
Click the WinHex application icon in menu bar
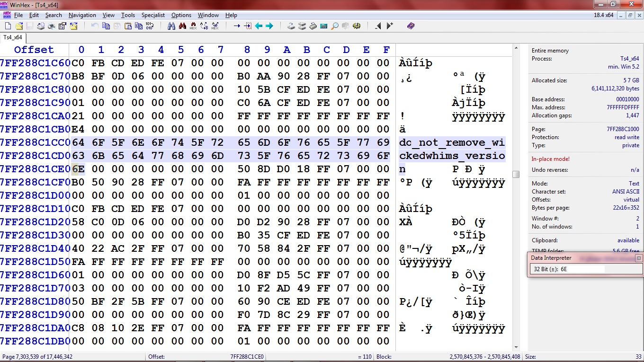pos(6,15)
